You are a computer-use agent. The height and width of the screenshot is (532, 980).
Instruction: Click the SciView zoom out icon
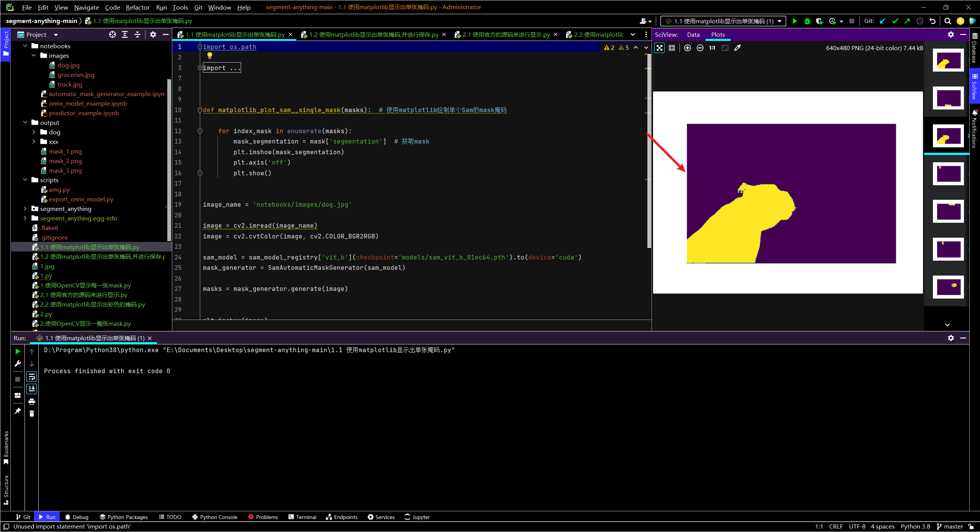tap(700, 48)
